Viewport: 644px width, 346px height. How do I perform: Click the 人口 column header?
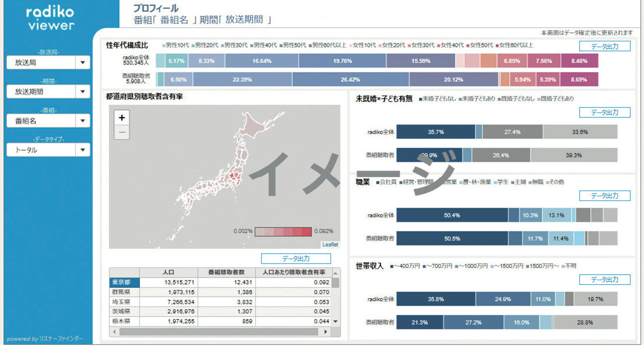(x=169, y=272)
